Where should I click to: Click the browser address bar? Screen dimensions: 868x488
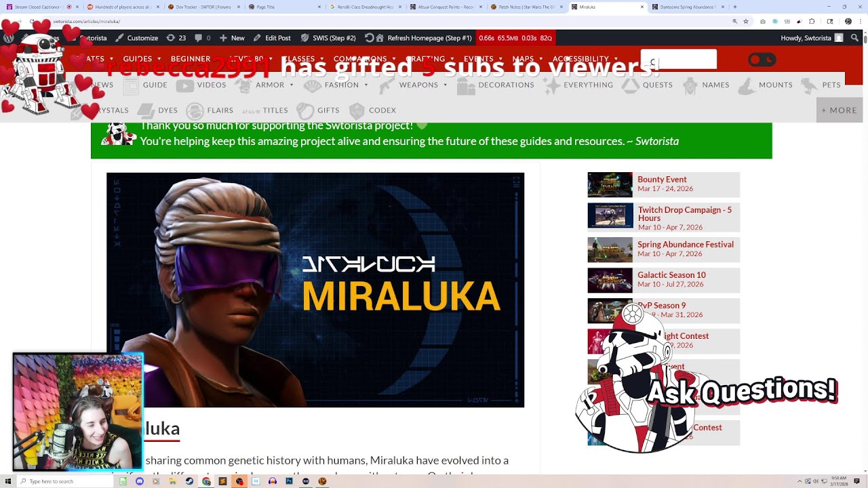[380, 22]
